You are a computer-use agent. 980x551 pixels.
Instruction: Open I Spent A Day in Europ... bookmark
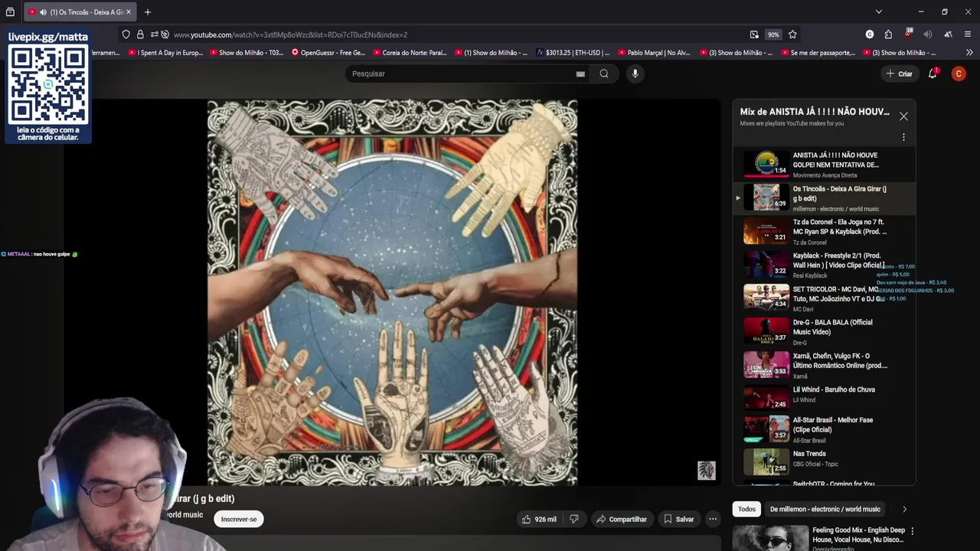165,53
